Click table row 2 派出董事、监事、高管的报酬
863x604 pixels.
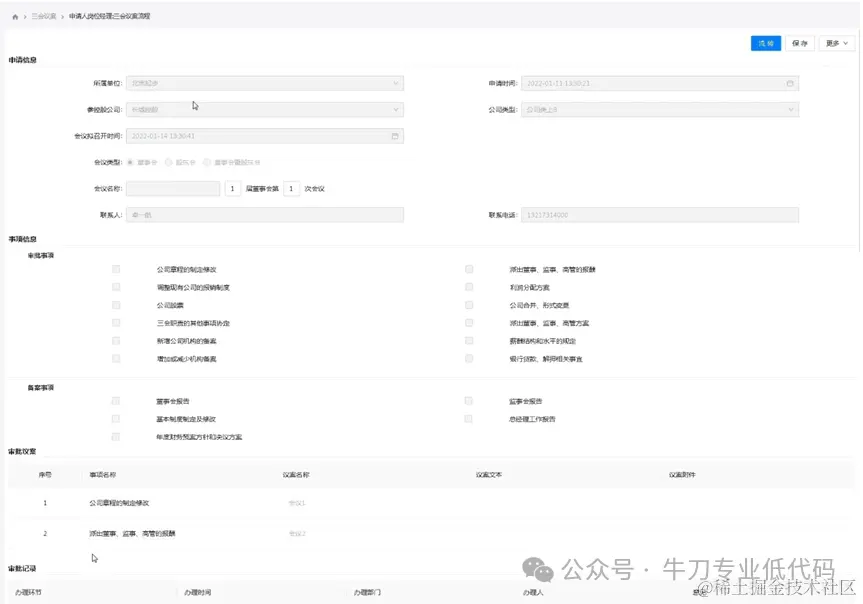point(432,533)
